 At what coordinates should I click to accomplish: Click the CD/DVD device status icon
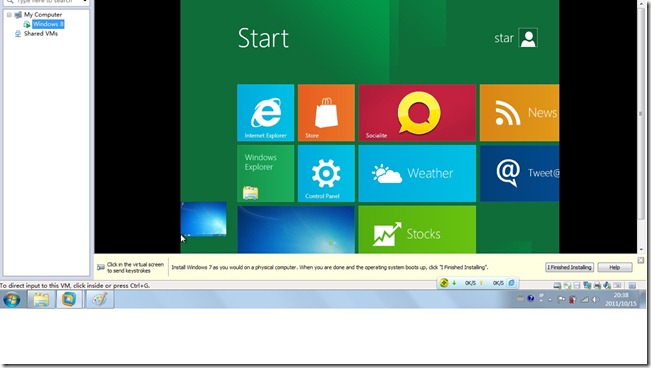567,285
